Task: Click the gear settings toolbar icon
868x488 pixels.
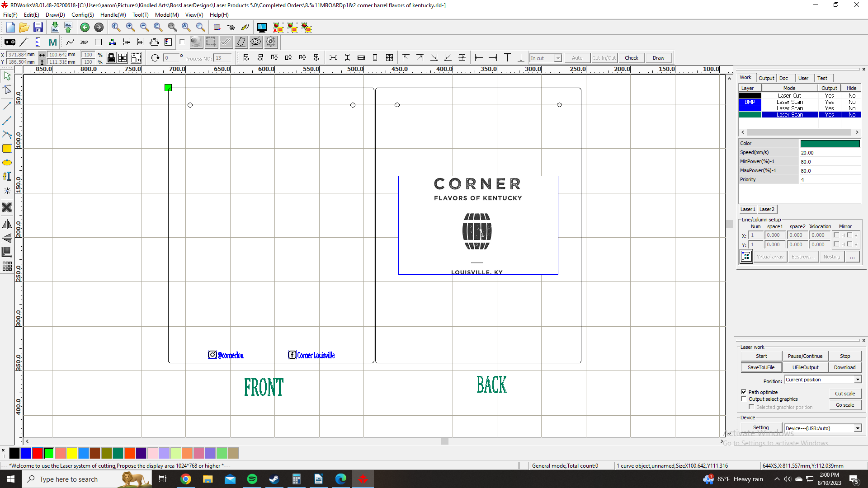Action: click(x=271, y=42)
